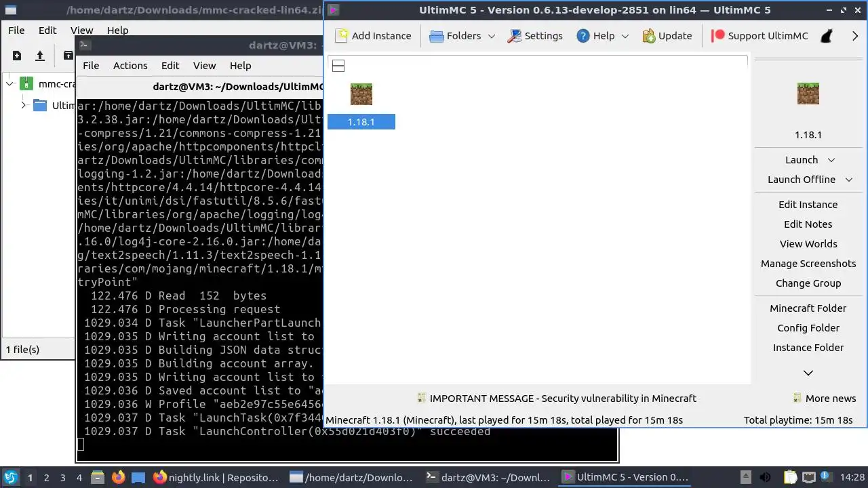Open Actions menu in the terminal

pyautogui.click(x=130, y=66)
